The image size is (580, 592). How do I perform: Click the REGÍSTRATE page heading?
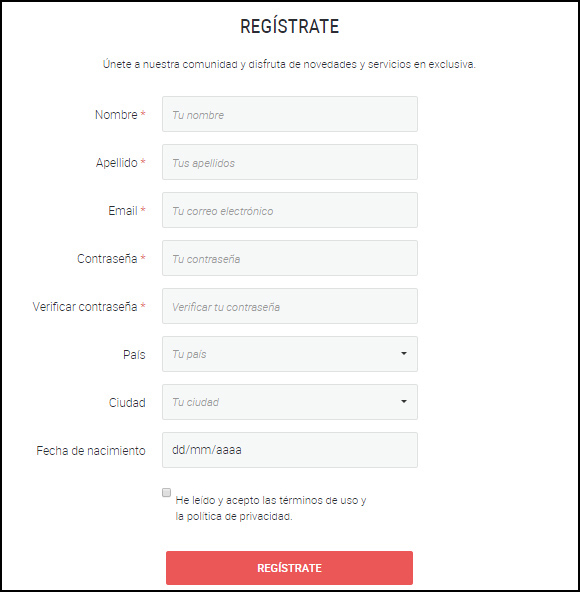(x=290, y=26)
